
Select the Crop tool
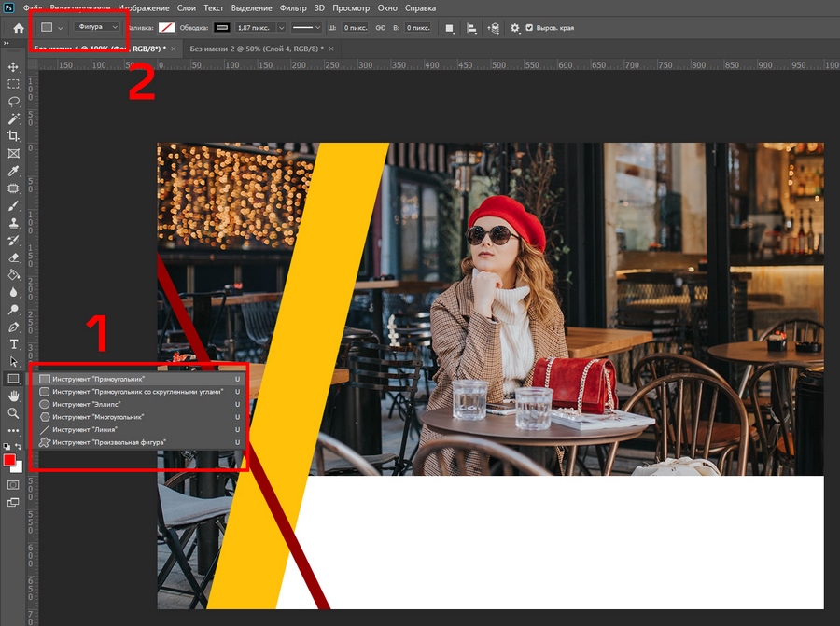pyautogui.click(x=13, y=136)
